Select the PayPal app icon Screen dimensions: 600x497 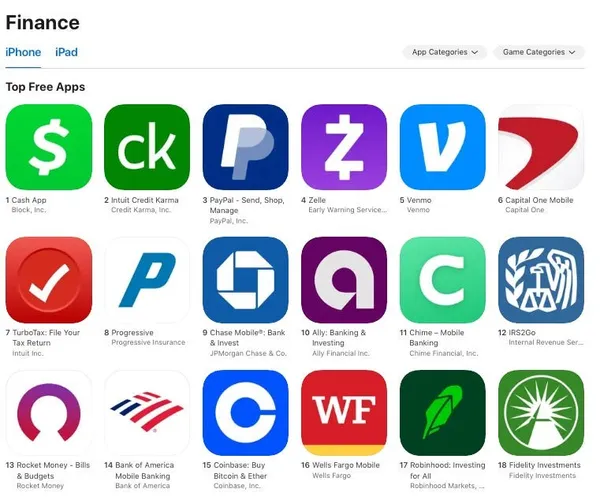[x=245, y=147]
